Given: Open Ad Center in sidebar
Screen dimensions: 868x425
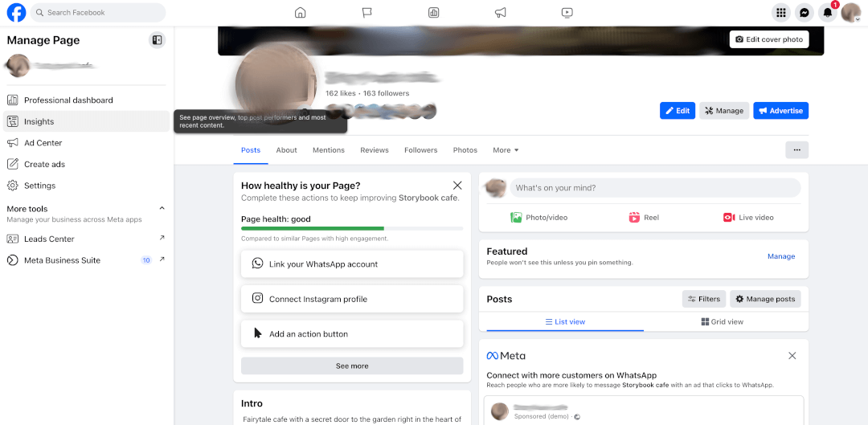Looking at the screenshot, I should (86, 143).
